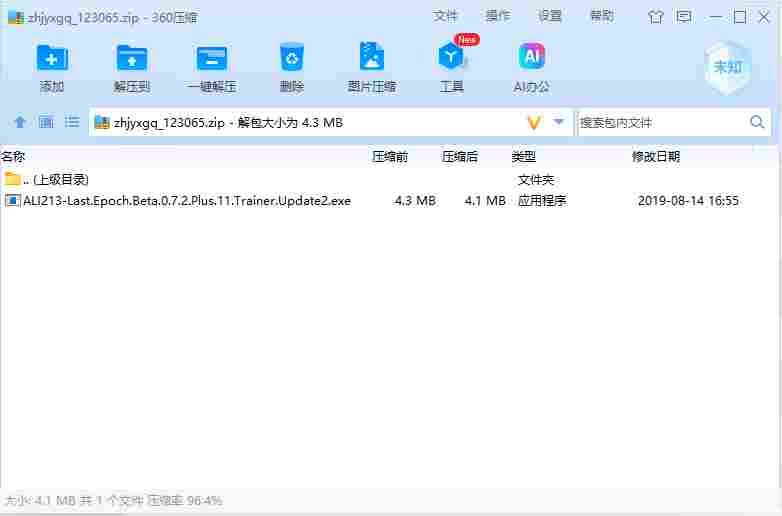
Task: Click the 一键解压 one-click extract icon
Action: click(x=211, y=58)
